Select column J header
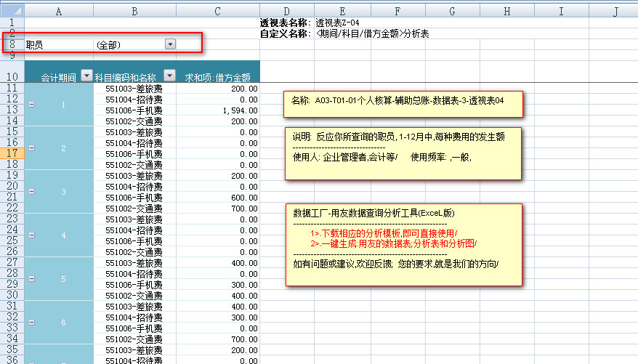 point(615,12)
